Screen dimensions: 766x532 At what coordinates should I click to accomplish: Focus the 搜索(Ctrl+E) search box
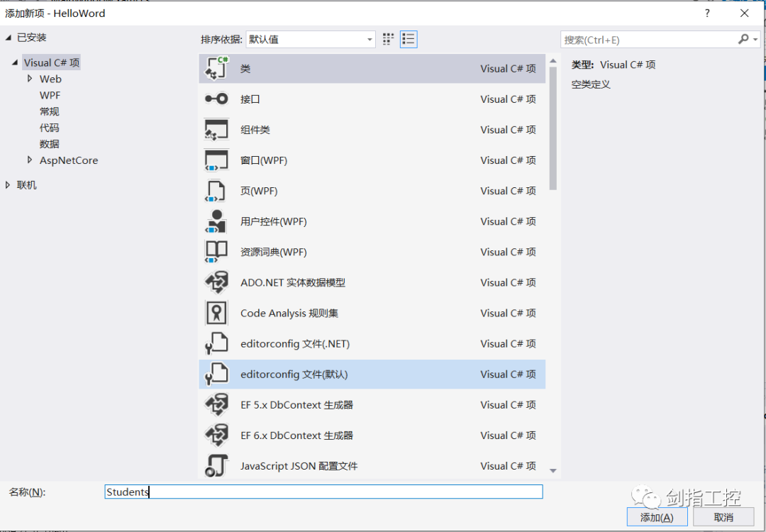click(649, 40)
